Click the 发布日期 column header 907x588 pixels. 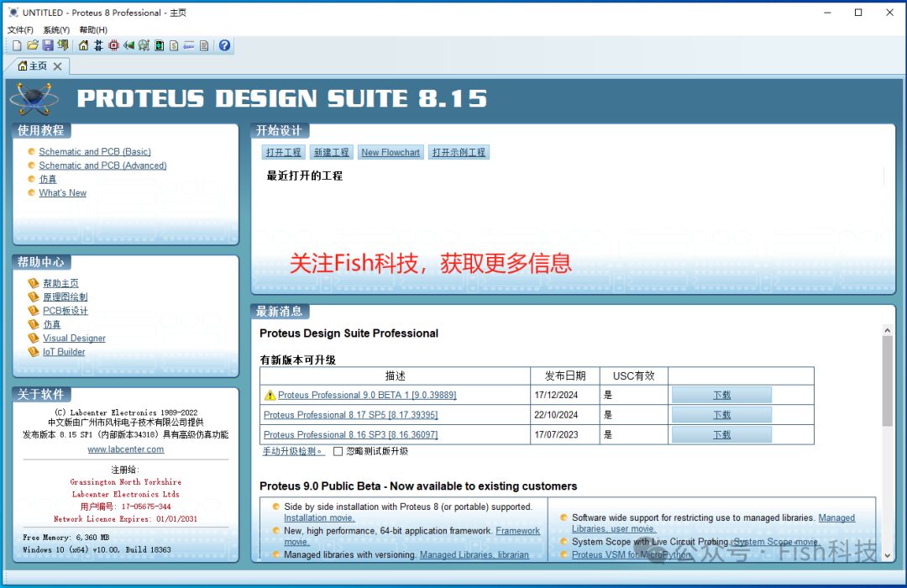(x=565, y=376)
